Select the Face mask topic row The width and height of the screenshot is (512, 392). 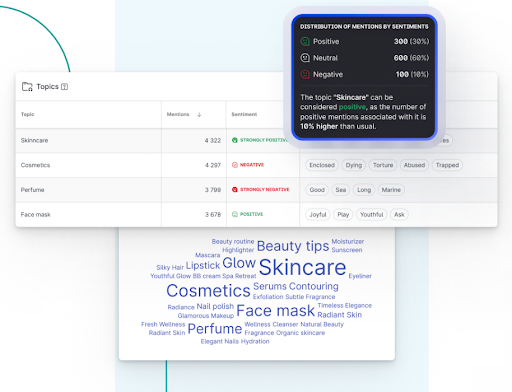pyautogui.click(x=256, y=214)
